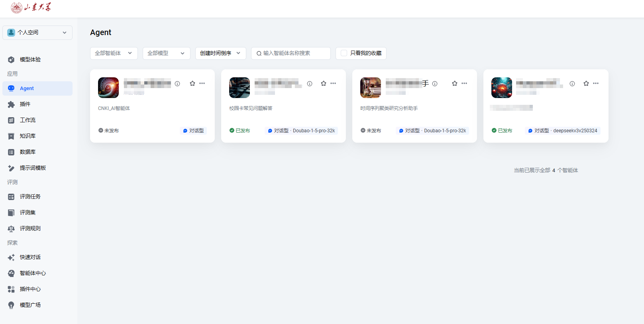Toggle the 只看我的收藏 checkbox

(344, 53)
